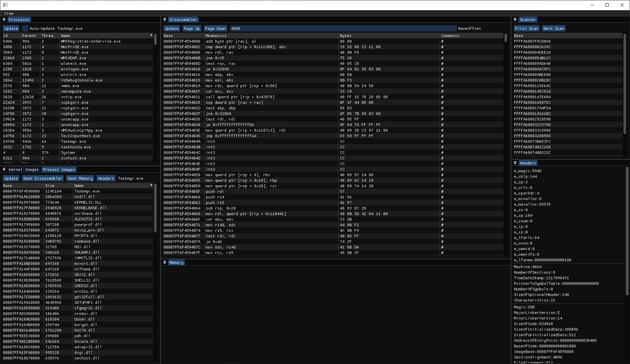This screenshot has width=630, height=364.
Task: Enable the Auto-Update checkbox
Action: tap(25, 28)
